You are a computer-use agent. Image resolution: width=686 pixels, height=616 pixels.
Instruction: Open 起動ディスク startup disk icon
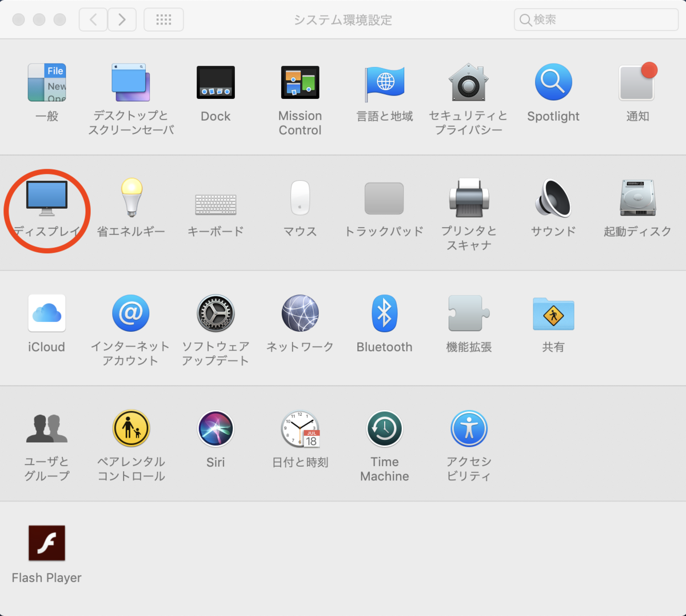pos(638,198)
